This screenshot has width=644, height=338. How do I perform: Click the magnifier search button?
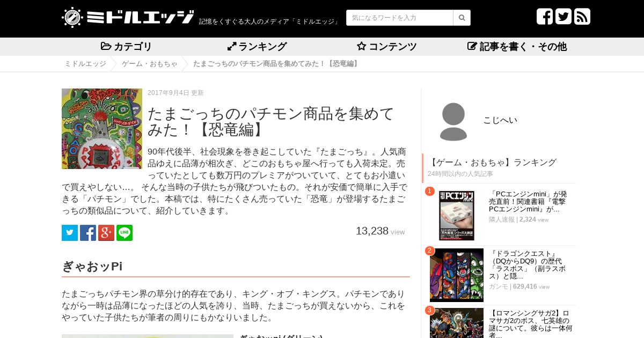[462, 18]
